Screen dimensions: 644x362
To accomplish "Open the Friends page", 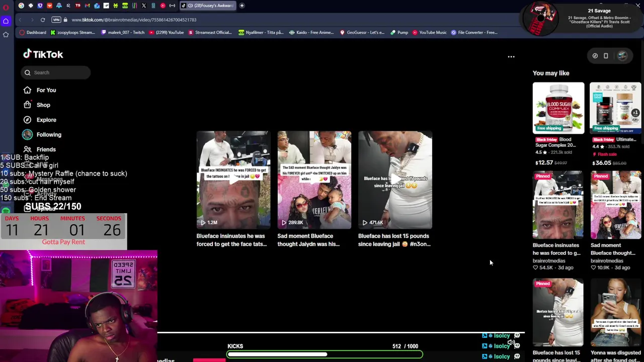I will pyautogui.click(x=46, y=149).
